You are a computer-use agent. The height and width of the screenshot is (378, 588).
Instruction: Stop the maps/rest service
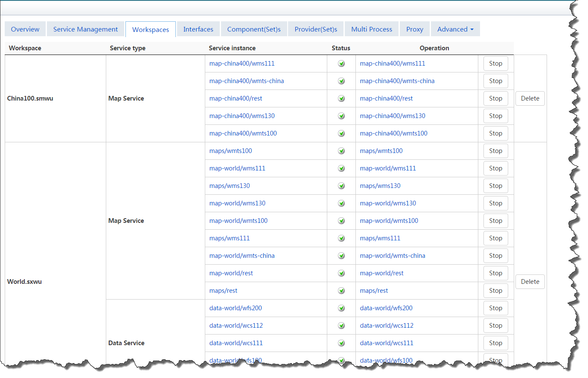pos(495,291)
